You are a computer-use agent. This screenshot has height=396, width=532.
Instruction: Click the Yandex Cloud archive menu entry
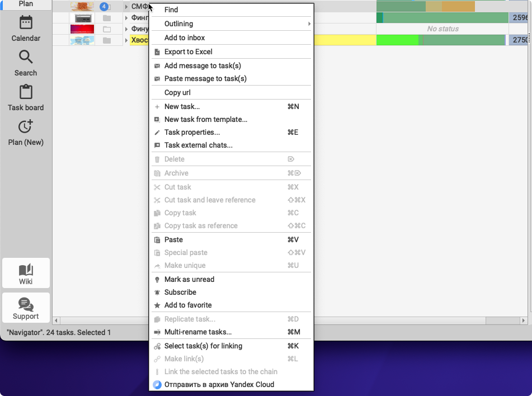(x=219, y=384)
